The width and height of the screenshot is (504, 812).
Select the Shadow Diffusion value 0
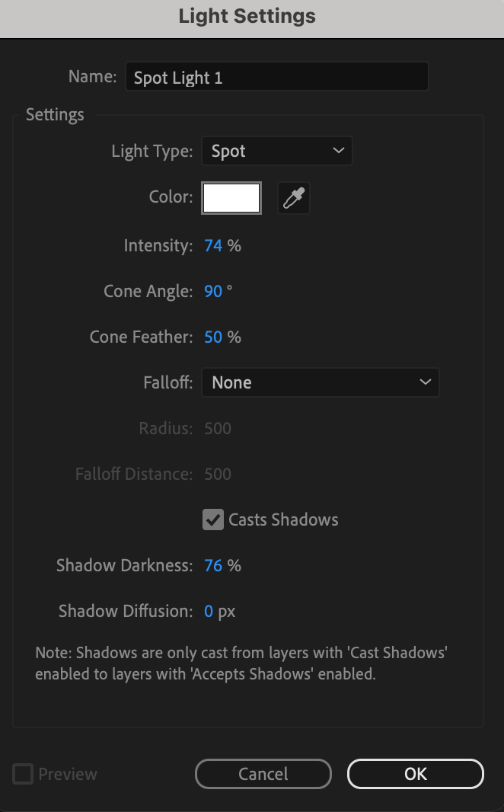point(209,612)
